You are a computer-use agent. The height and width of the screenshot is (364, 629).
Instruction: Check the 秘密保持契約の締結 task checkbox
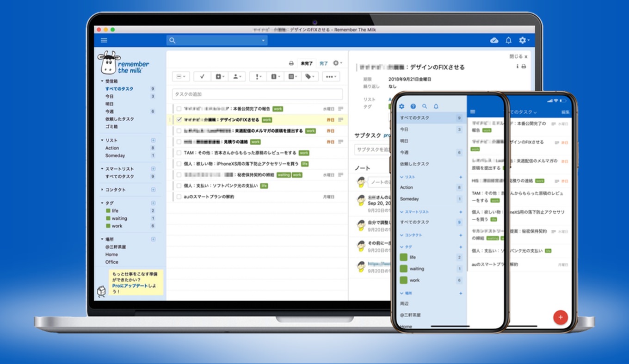(179, 175)
